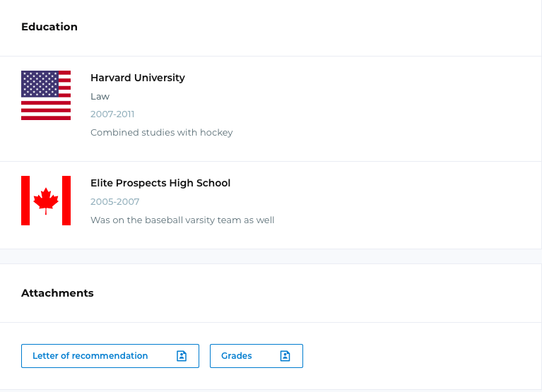
Task: Click the red stripes of the US flag
Action: tap(46, 110)
